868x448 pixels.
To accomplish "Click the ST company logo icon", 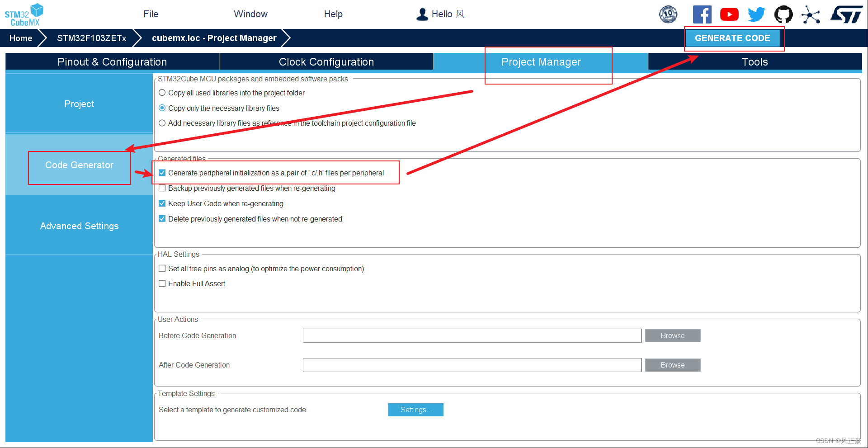I will pos(847,14).
